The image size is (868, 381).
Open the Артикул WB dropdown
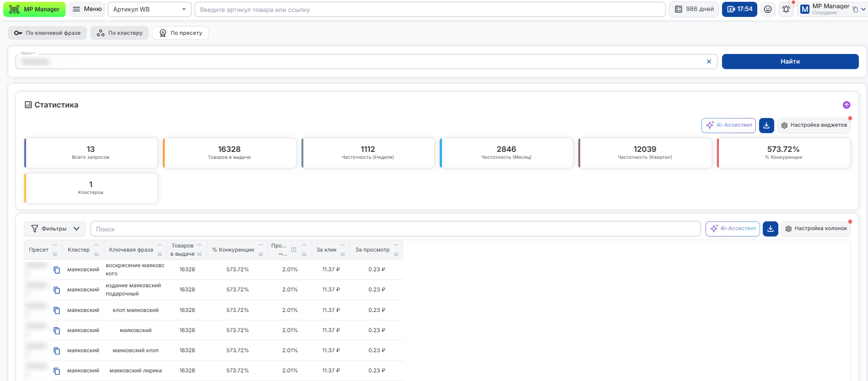[149, 9]
